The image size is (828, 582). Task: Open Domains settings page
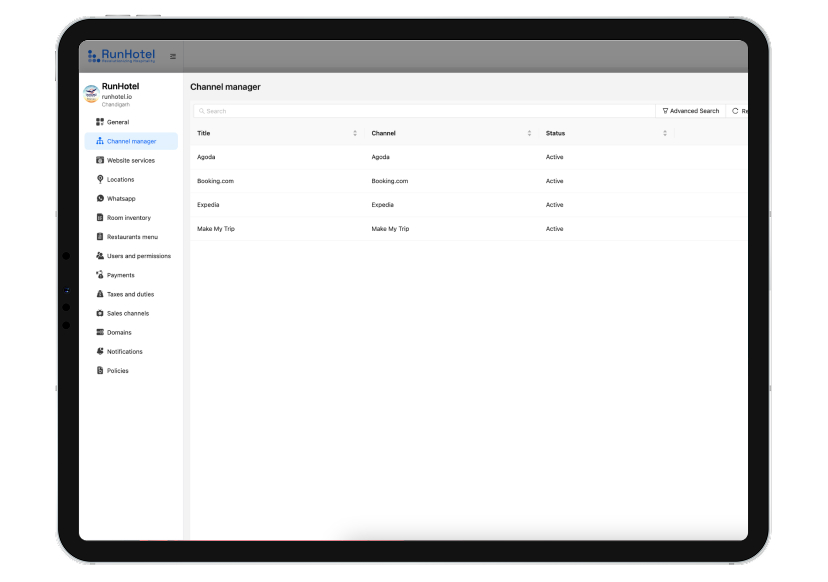[119, 332]
